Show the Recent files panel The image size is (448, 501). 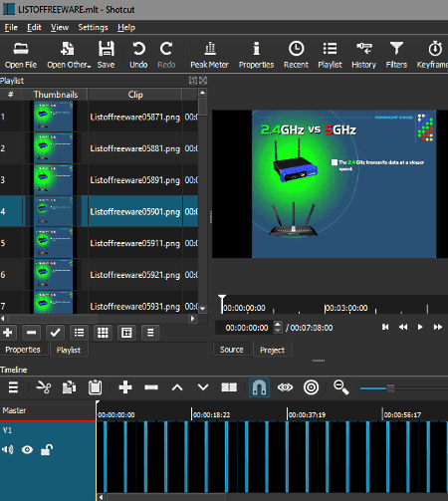click(296, 55)
